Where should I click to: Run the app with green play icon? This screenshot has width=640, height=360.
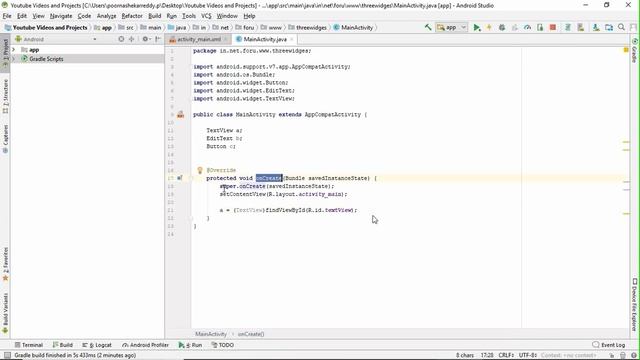tap(476, 27)
